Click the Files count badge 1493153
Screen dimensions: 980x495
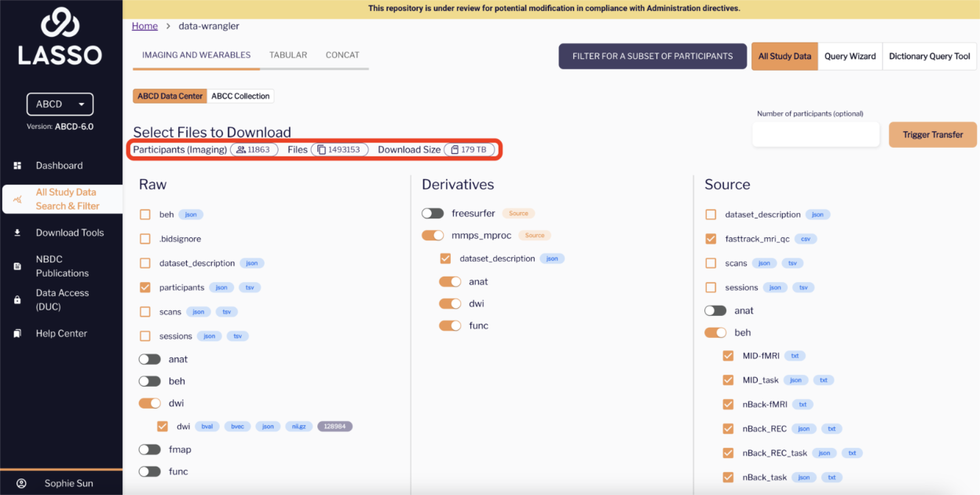(339, 149)
